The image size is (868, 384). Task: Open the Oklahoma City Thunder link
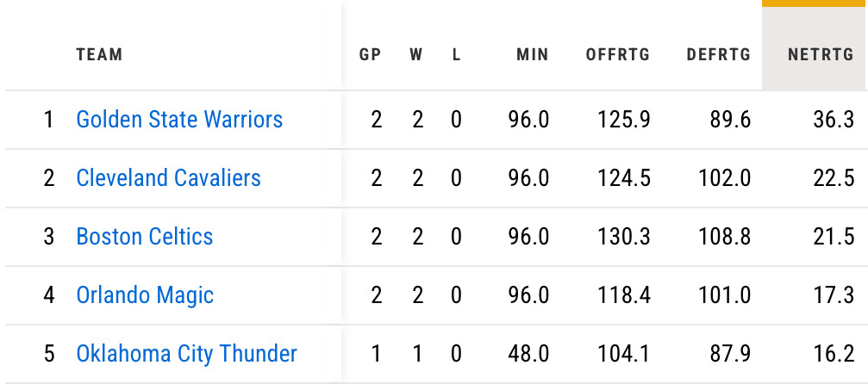click(x=186, y=353)
